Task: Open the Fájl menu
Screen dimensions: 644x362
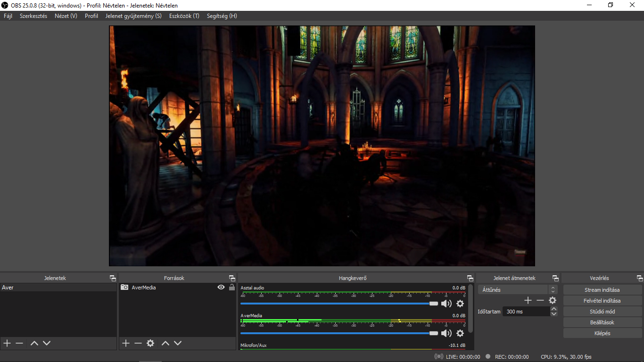Action: pyautogui.click(x=8, y=16)
